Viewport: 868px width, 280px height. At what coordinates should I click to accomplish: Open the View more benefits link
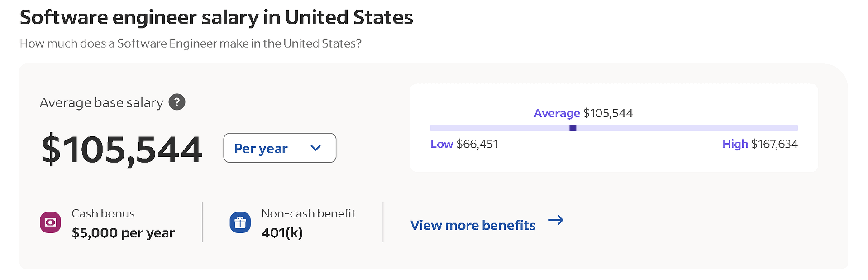(473, 225)
